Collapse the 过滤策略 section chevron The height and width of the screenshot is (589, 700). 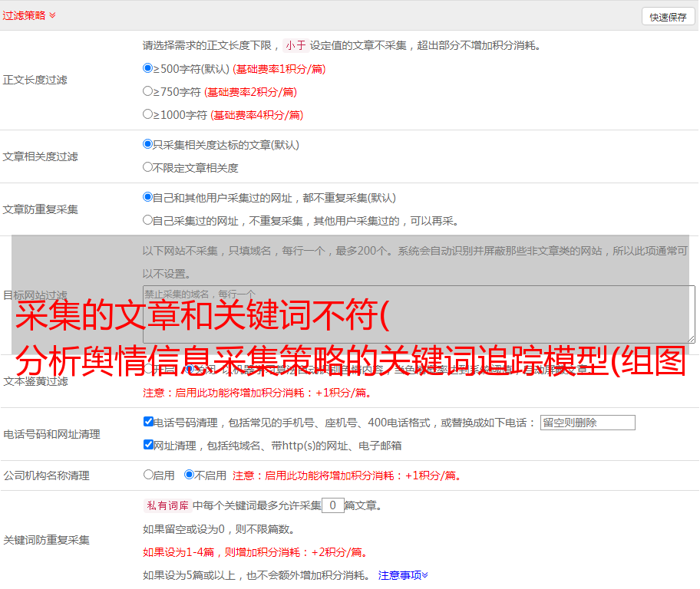click(x=52, y=15)
